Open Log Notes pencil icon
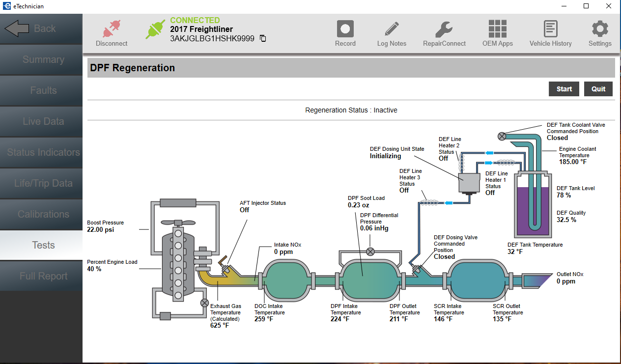 point(392,29)
